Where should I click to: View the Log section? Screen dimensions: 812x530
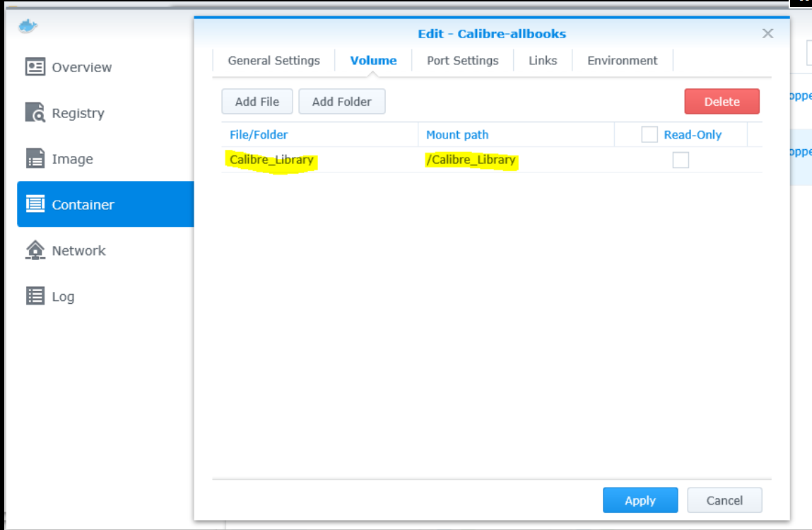tap(105, 296)
